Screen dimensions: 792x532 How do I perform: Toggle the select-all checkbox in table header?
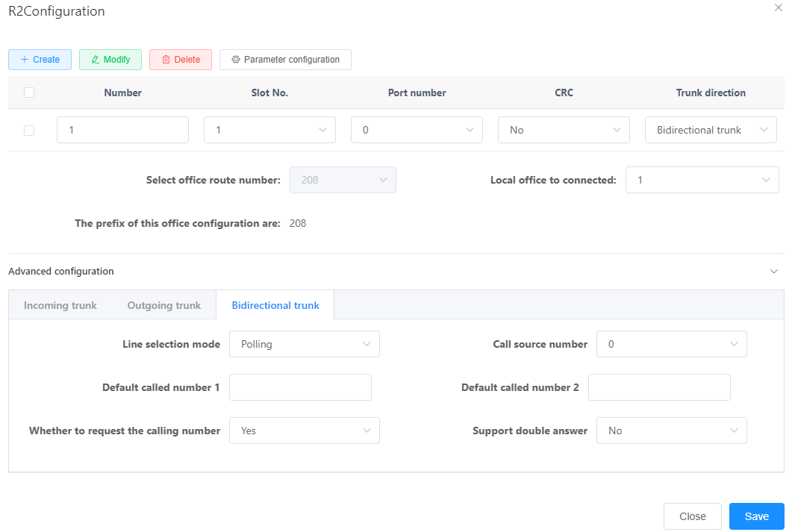pos(29,93)
